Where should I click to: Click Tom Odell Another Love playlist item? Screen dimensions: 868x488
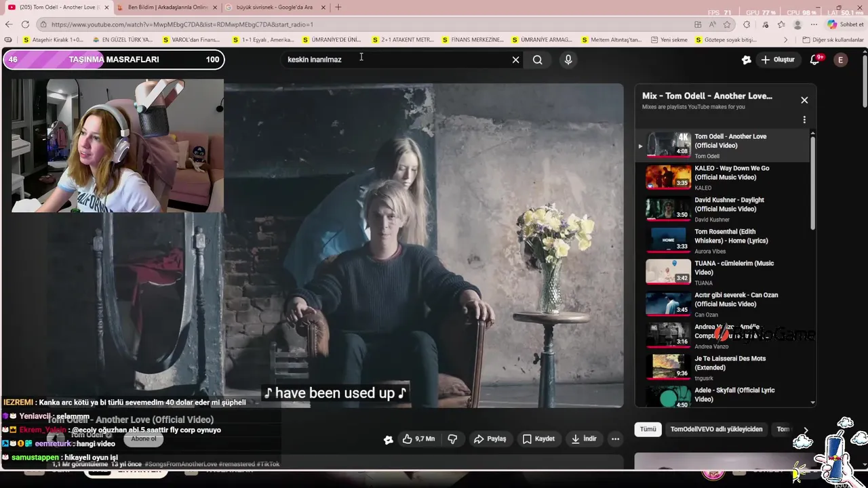[x=722, y=145]
